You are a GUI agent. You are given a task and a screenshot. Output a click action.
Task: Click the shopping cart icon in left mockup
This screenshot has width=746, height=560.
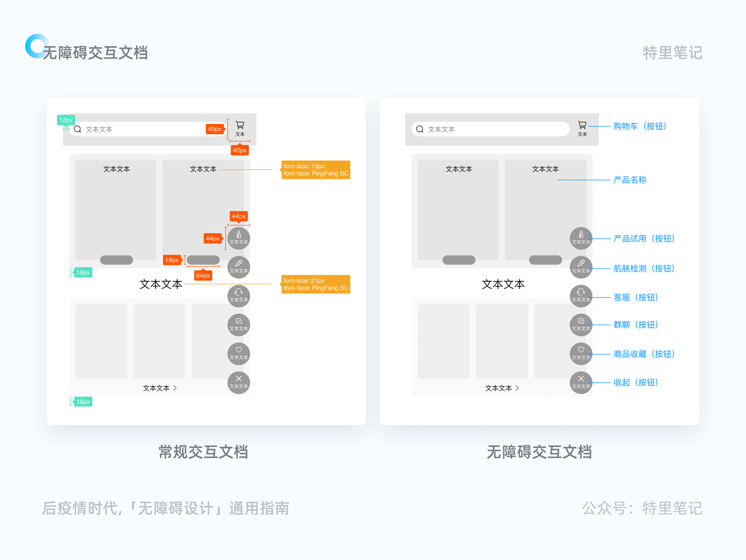pyautogui.click(x=240, y=125)
